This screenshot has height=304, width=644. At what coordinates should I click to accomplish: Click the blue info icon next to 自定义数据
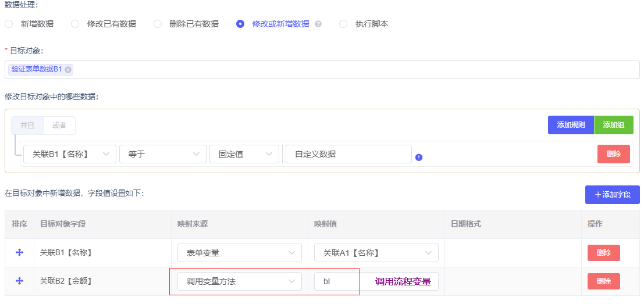(419, 157)
